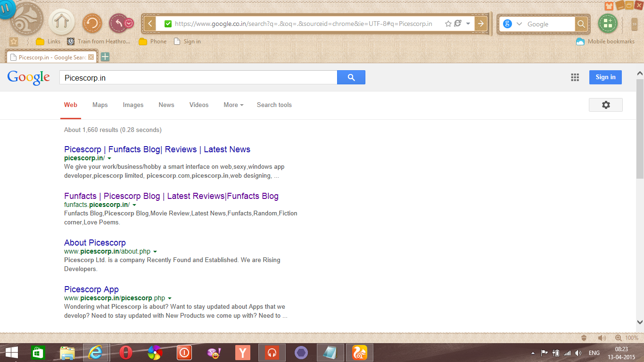Open Windows Start menu
This screenshot has width=644, height=362.
(x=12, y=353)
